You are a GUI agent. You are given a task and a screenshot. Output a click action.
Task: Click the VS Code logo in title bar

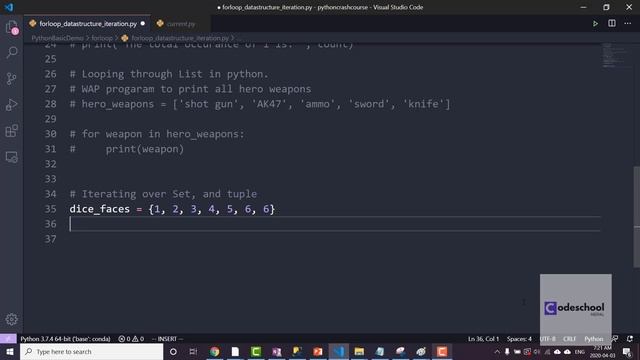(9, 7)
